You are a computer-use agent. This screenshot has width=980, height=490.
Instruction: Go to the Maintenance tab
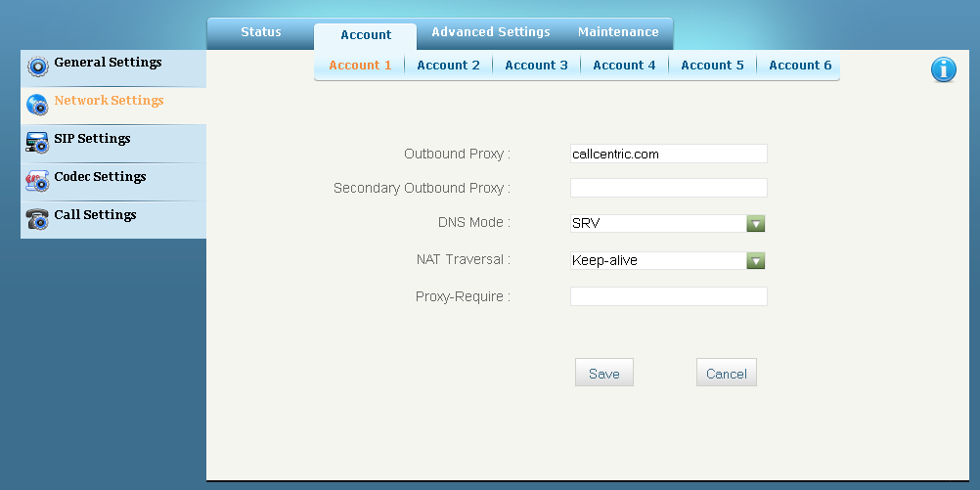click(618, 32)
